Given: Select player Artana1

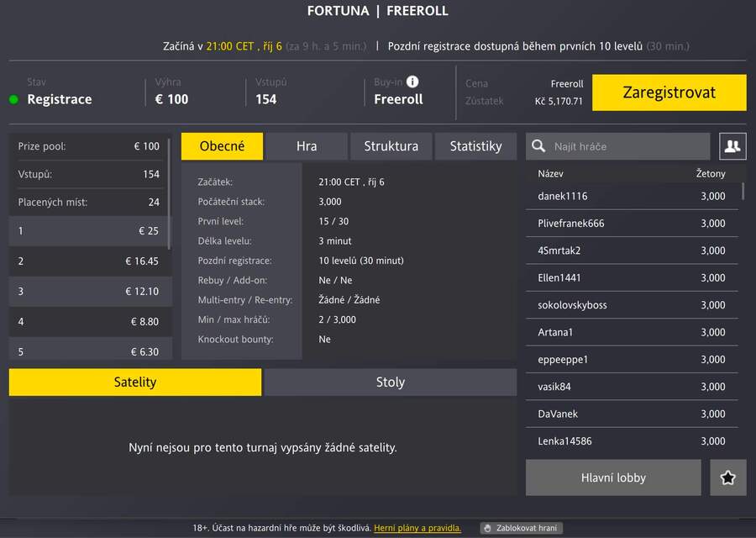Looking at the screenshot, I should [632, 332].
